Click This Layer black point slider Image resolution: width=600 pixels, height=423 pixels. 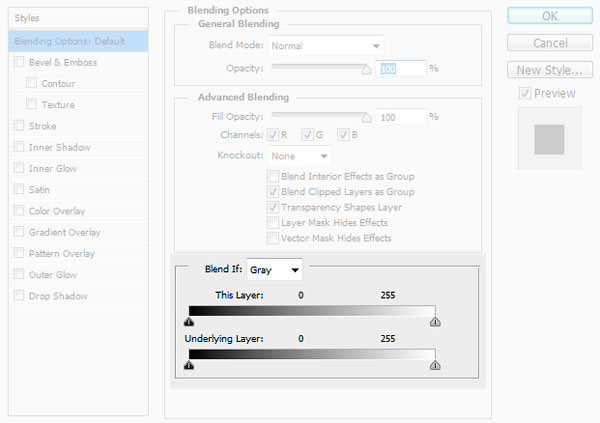point(189,322)
